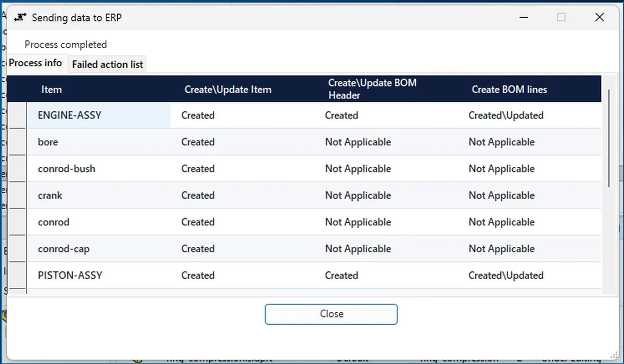Click BOM lines Not Applicable for conrod-cap
This screenshot has width=624, height=364.
click(502, 248)
